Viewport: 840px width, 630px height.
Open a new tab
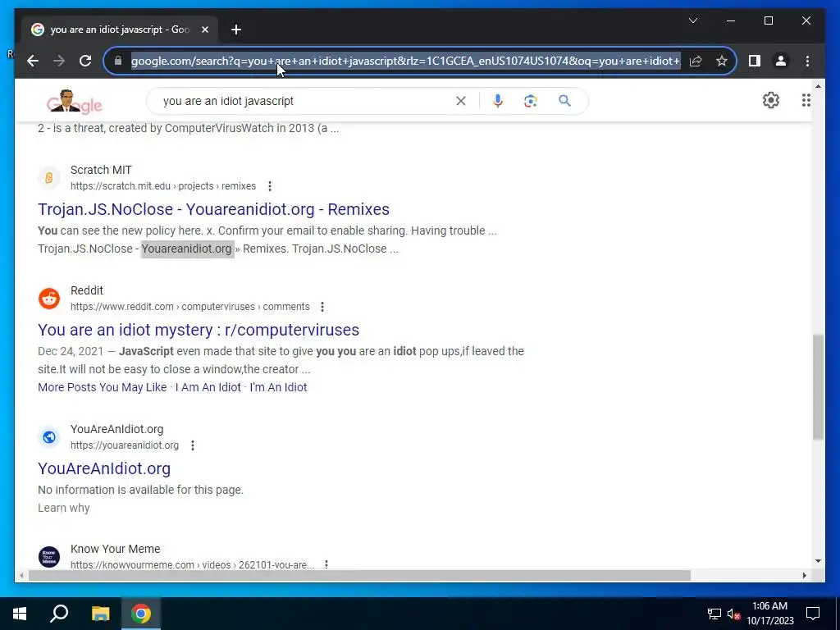click(236, 30)
